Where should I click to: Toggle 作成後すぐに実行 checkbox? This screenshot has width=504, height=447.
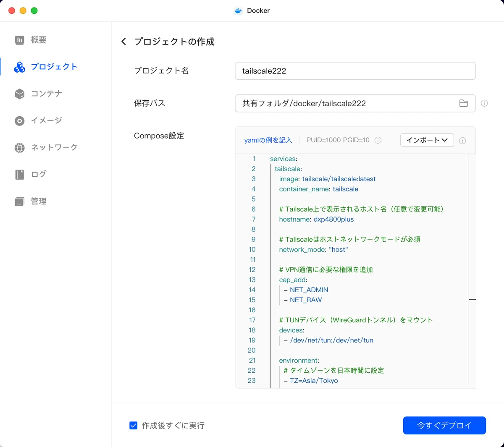[134, 426]
